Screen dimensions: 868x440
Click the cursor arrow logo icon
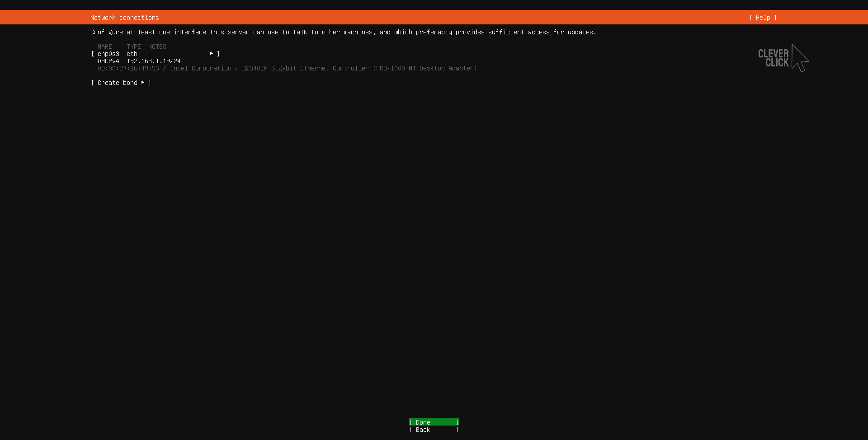[799, 58]
